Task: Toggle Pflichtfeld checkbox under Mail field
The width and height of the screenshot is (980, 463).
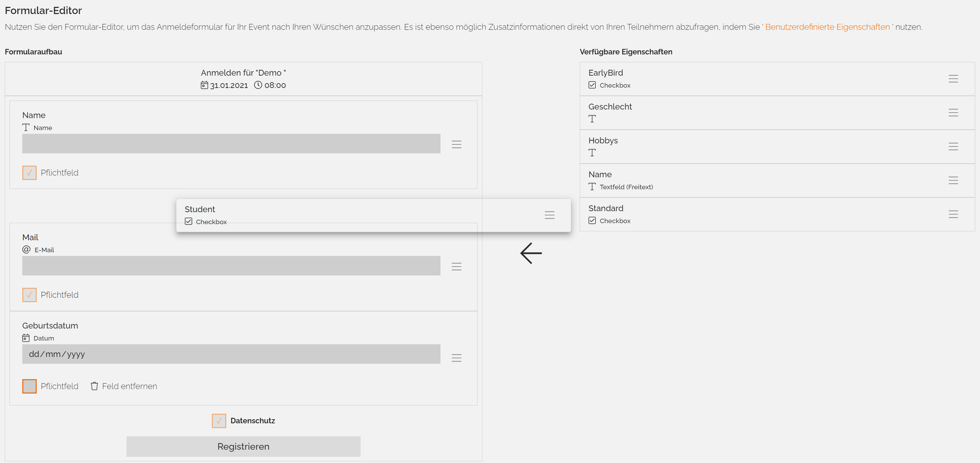Action: (30, 295)
